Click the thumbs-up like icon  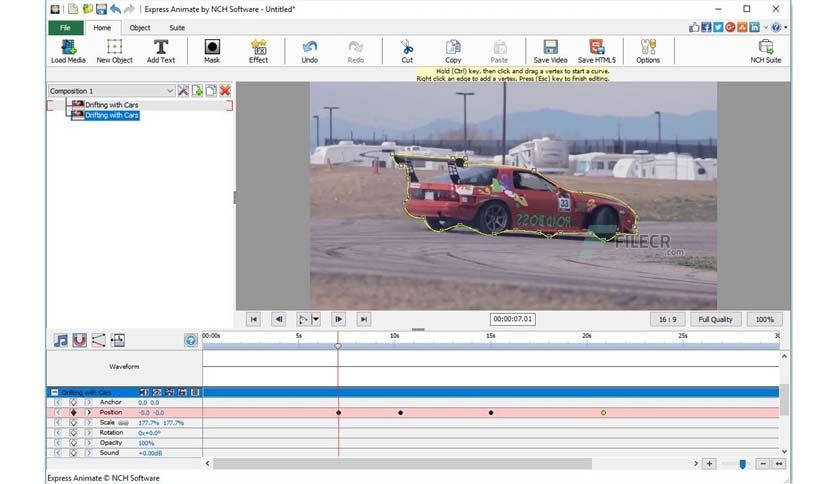pos(694,27)
